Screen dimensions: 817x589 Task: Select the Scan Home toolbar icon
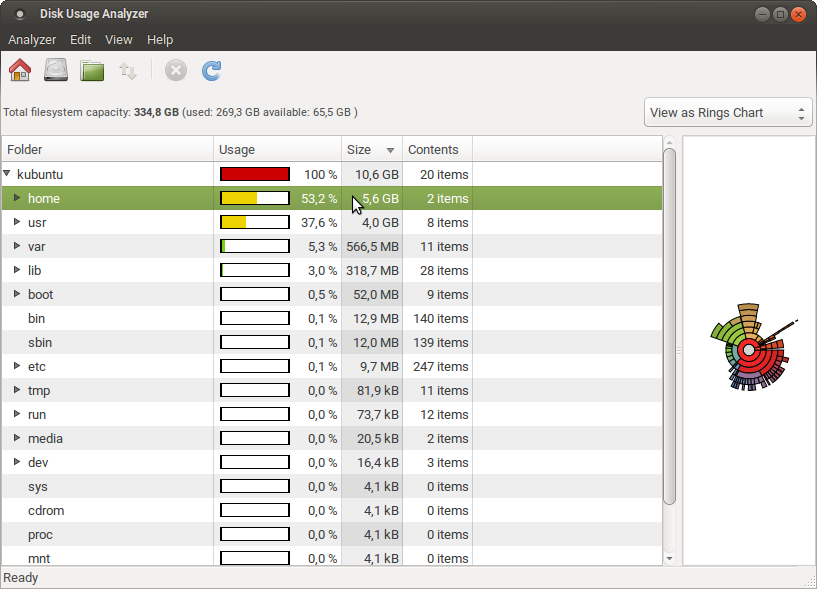pyautogui.click(x=19, y=70)
